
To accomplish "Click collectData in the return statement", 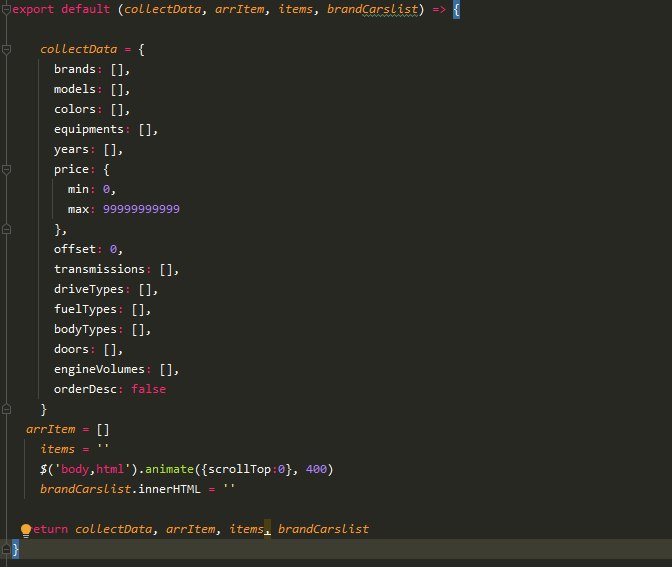I will tap(114, 529).
